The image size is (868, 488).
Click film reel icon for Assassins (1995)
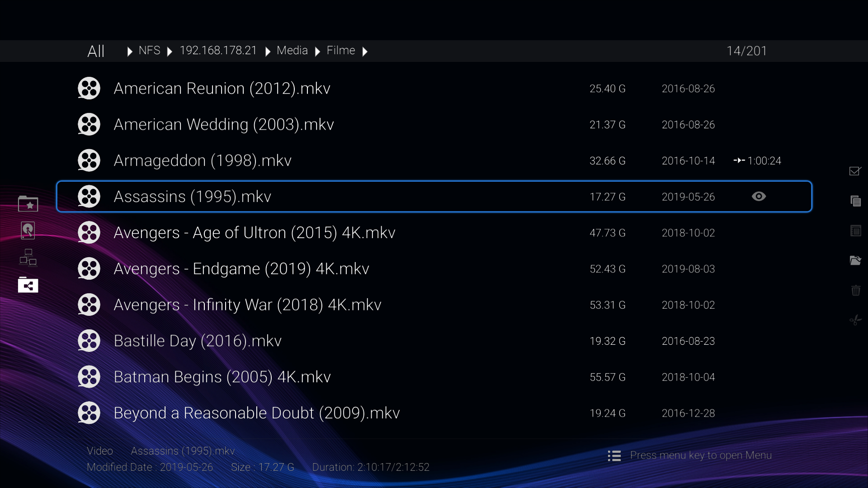point(89,197)
